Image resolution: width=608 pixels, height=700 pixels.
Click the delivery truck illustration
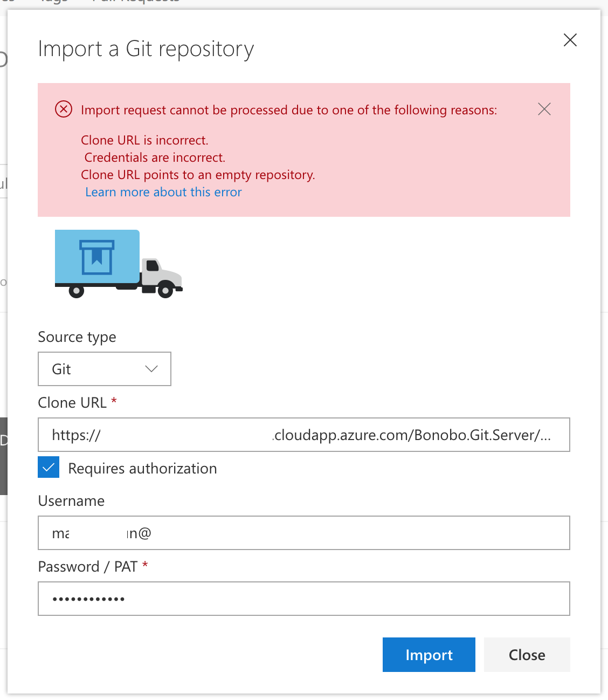pos(119,264)
